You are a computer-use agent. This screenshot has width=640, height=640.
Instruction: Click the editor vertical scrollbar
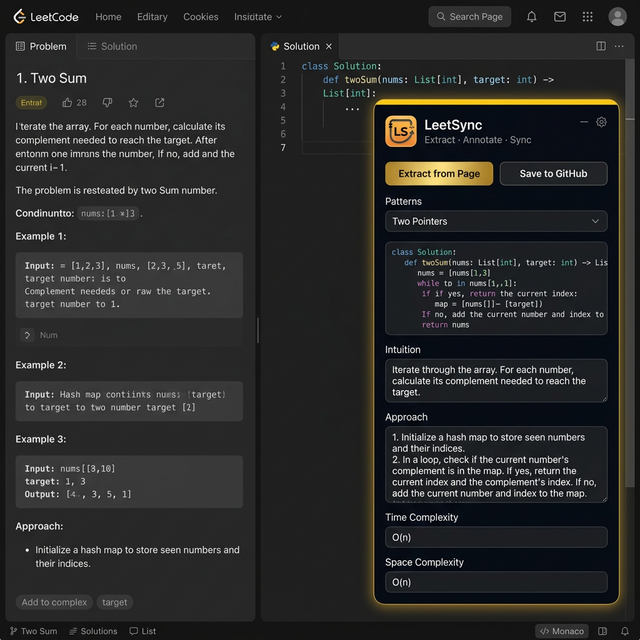tap(629, 273)
